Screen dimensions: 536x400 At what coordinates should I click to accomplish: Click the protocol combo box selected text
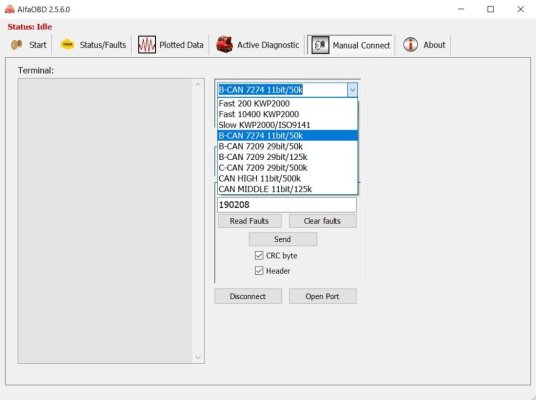(260, 90)
